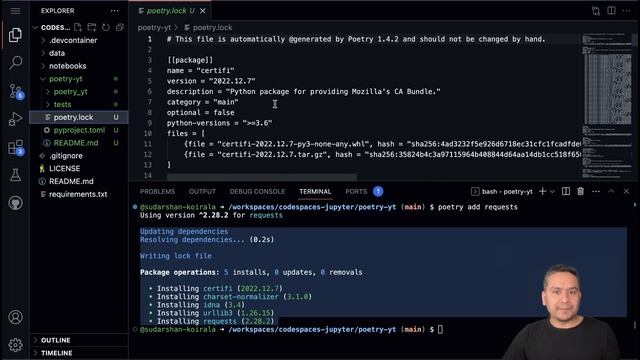Click poetry-yt in the breadcrumb
This screenshot has height=360, width=640.
154,27
